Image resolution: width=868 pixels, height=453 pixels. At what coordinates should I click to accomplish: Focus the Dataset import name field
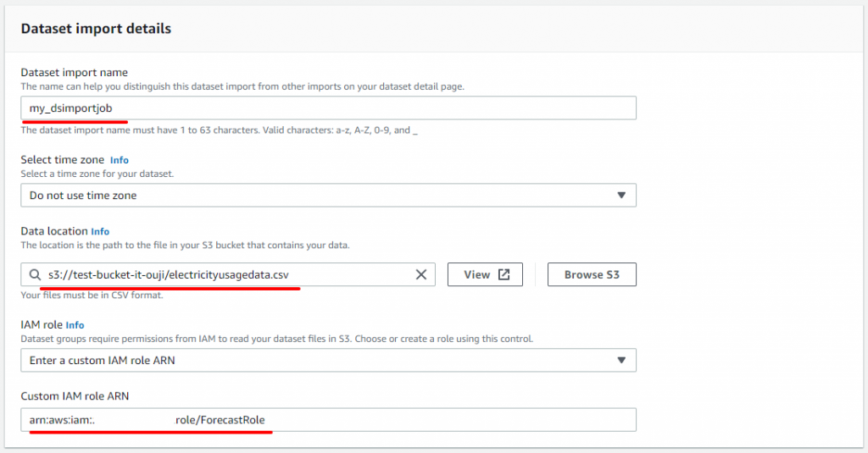click(x=328, y=108)
